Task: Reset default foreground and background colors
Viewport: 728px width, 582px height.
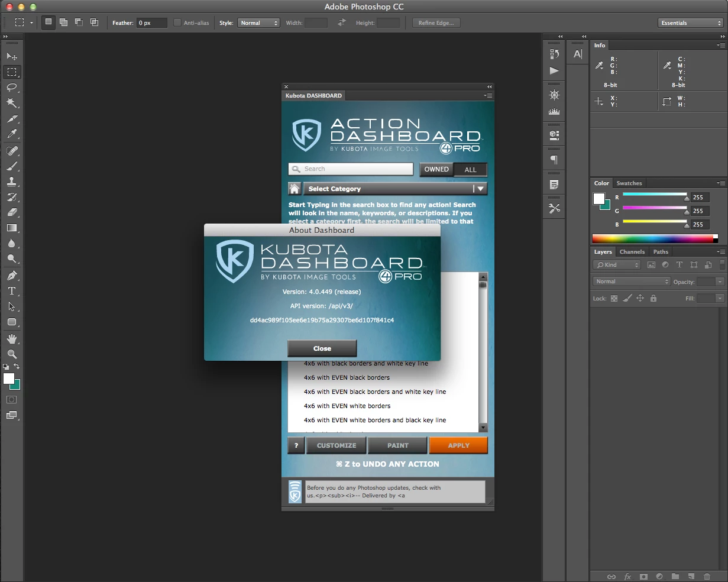Action: pyautogui.click(x=6, y=367)
